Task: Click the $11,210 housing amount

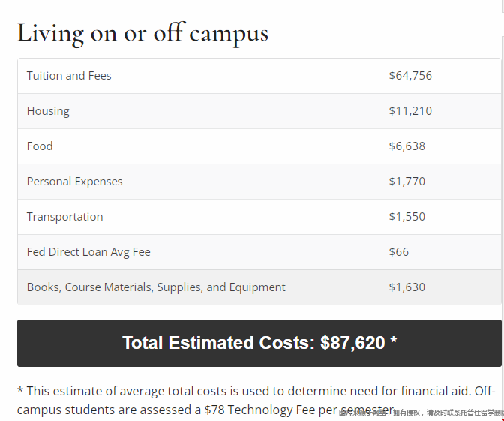Action: pos(410,111)
